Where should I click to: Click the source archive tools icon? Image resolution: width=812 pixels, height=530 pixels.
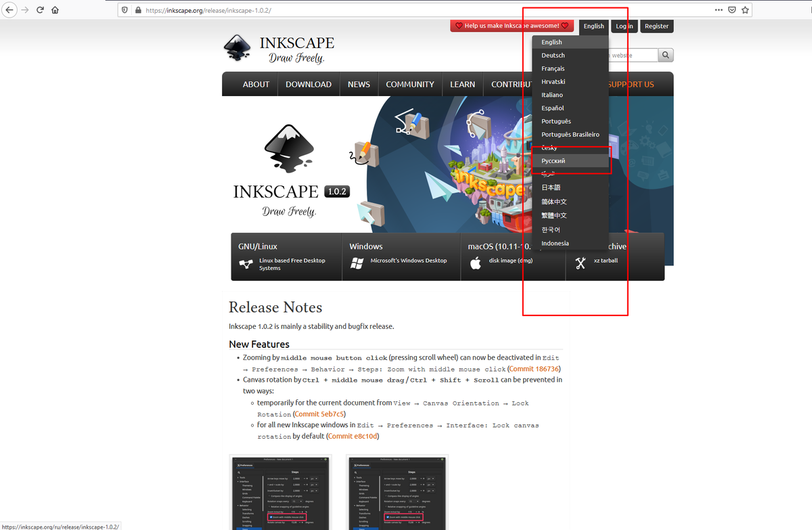[580, 263]
